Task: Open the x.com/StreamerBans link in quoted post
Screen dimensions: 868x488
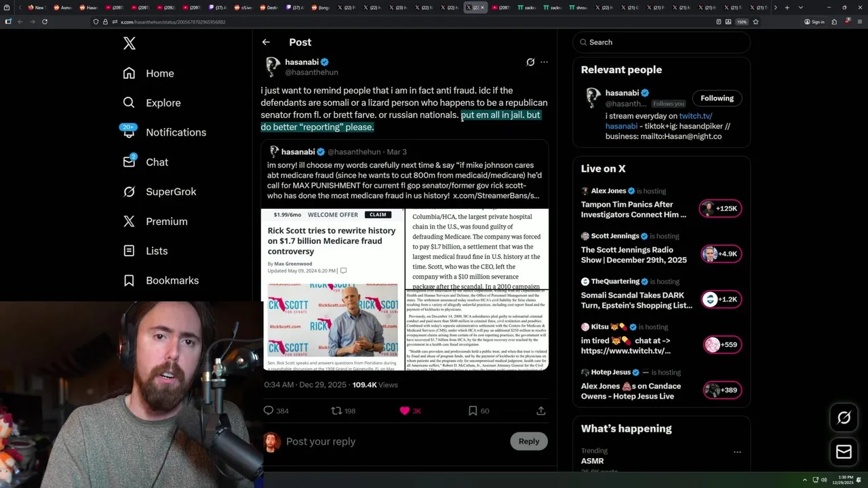Action: pos(496,196)
